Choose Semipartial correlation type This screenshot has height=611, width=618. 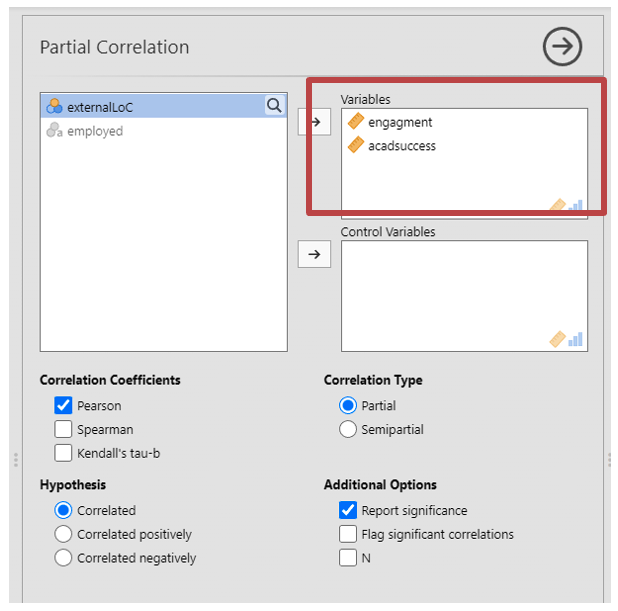tap(348, 430)
